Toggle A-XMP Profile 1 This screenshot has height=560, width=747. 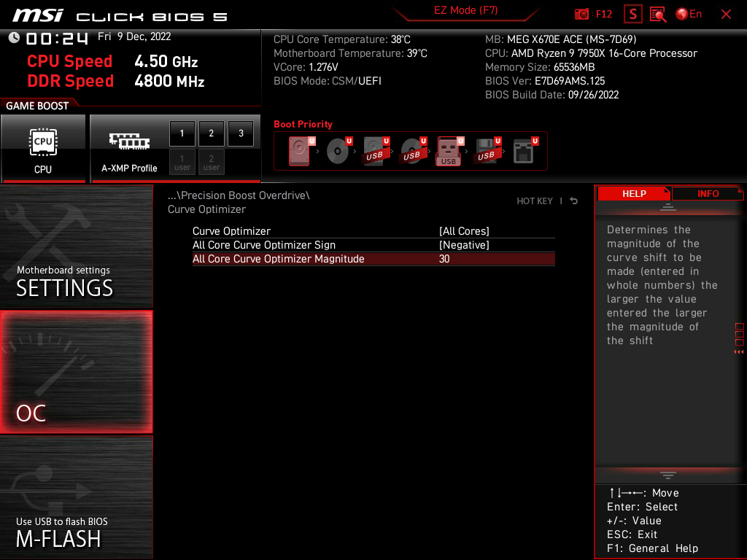(182, 133)
